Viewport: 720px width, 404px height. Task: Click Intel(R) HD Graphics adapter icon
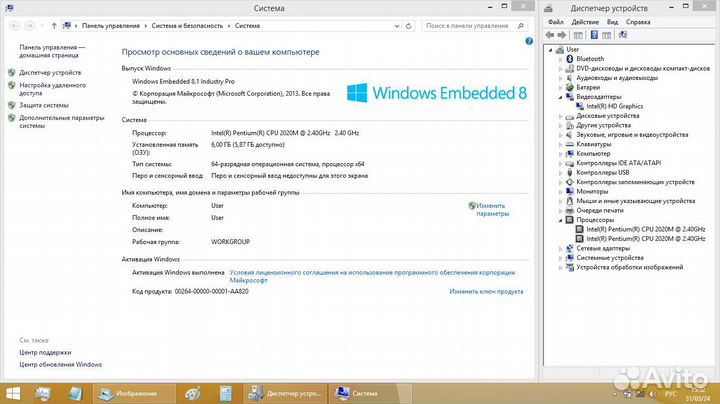[580, 106]
